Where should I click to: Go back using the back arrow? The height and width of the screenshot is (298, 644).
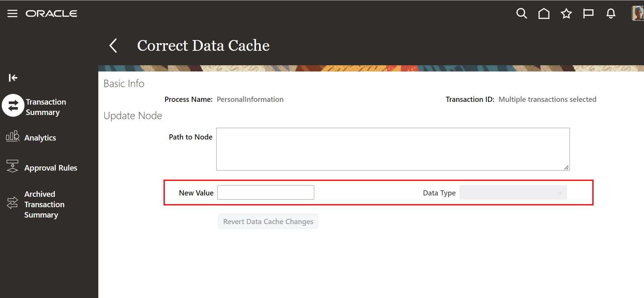(x=113, y=46)
